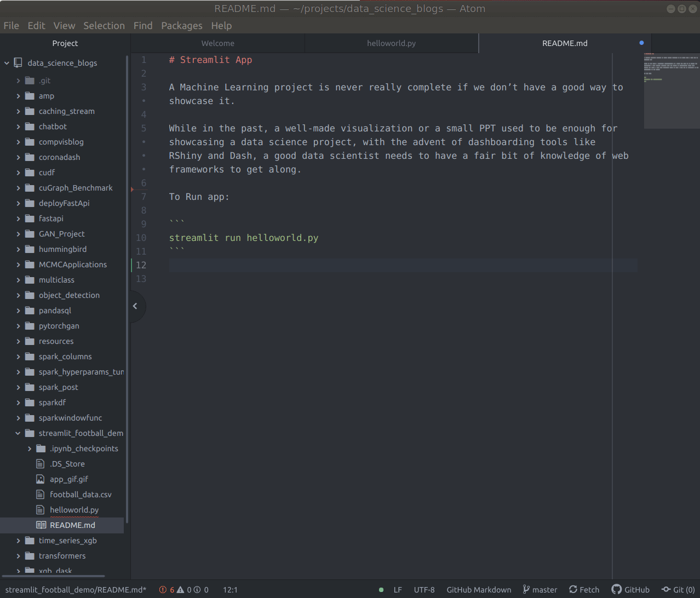This screenshot has height=598, width=700.
Task: Click the cuGraph_Benchmark folder icon
Action: point(30,187)
